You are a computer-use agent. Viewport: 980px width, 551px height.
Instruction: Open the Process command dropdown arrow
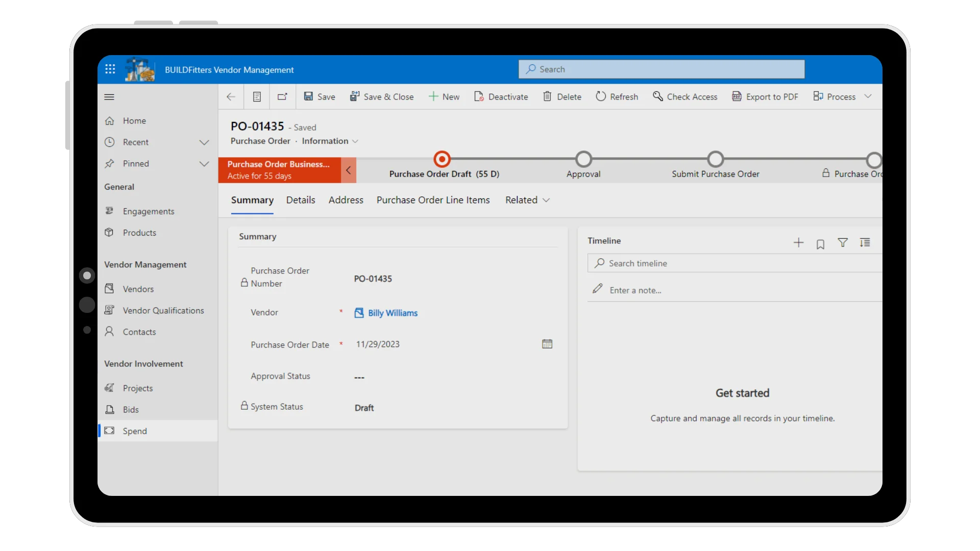(868, 96)
